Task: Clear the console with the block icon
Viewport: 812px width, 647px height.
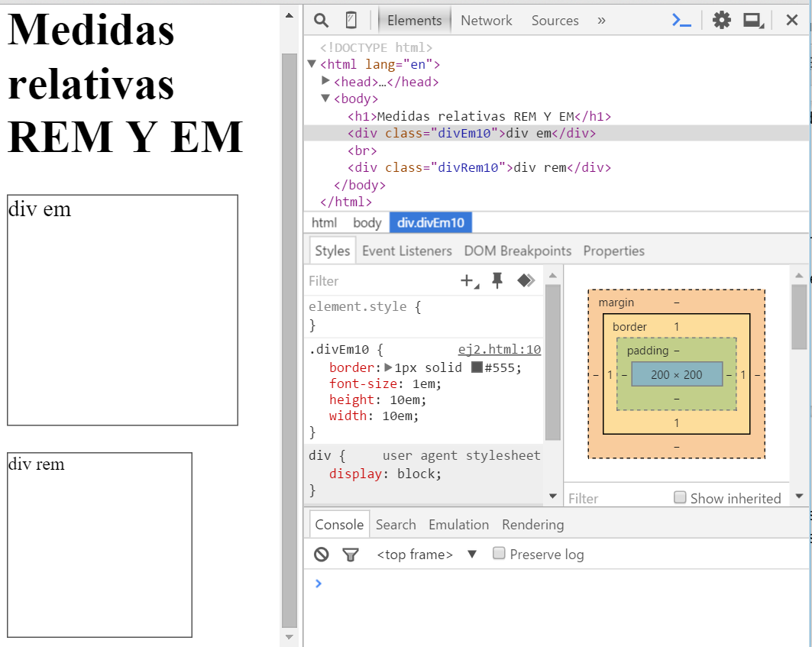Action: (x=321, y=554)
